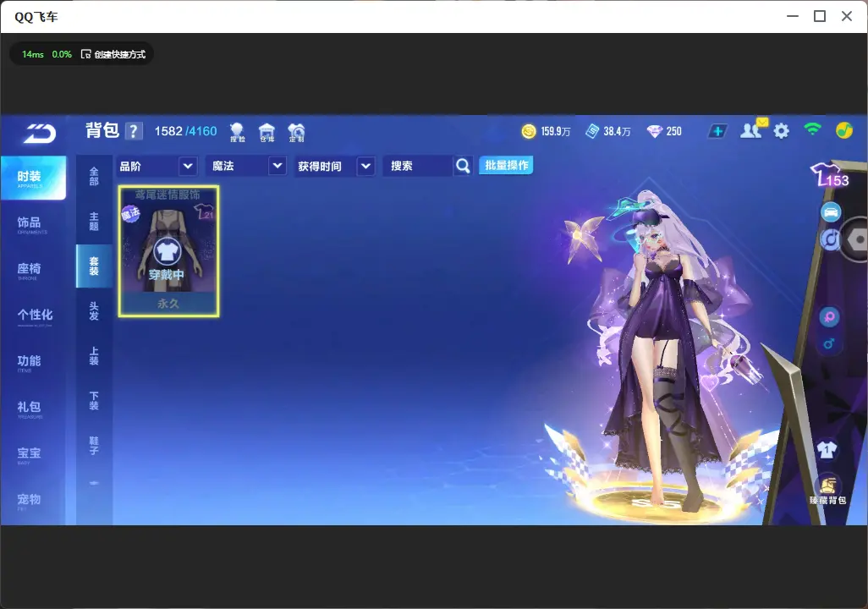Maximize the QQ飞车 window
This screenshot has width=868, height=609.
click(820, 16)
